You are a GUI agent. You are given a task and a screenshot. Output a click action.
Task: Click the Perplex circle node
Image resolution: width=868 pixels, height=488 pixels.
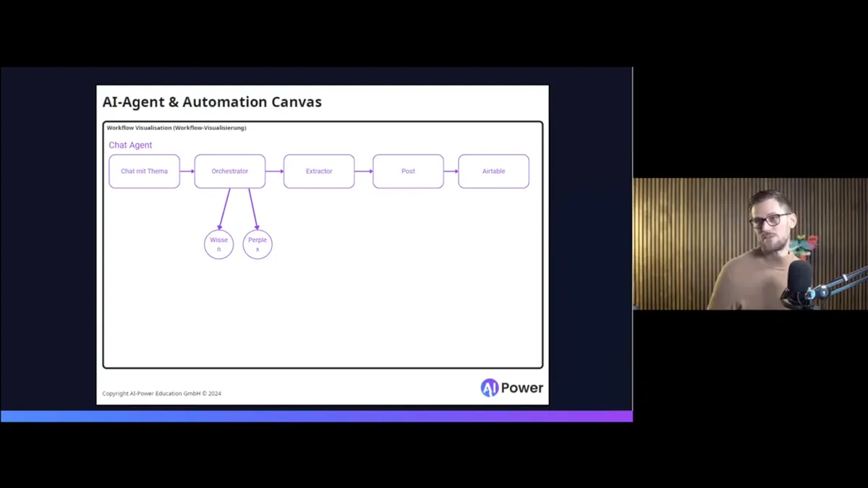(x=258, y=244)
